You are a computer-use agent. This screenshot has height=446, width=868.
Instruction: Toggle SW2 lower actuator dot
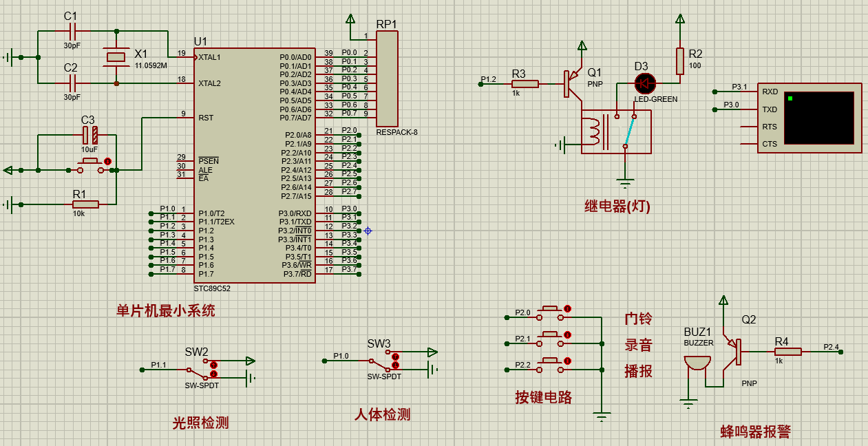pos(213,374)
